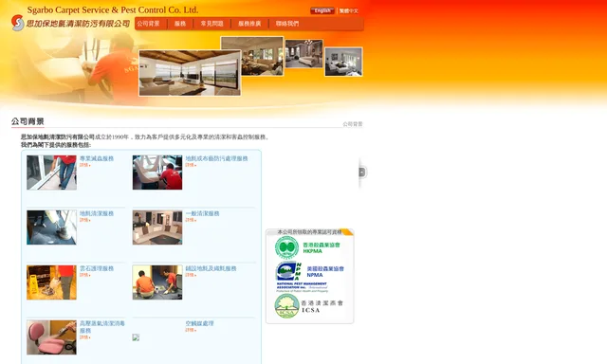Open the 雲石護理服務 service link
The width and height of the screenshot is (607, 364).
coord(97,268)
